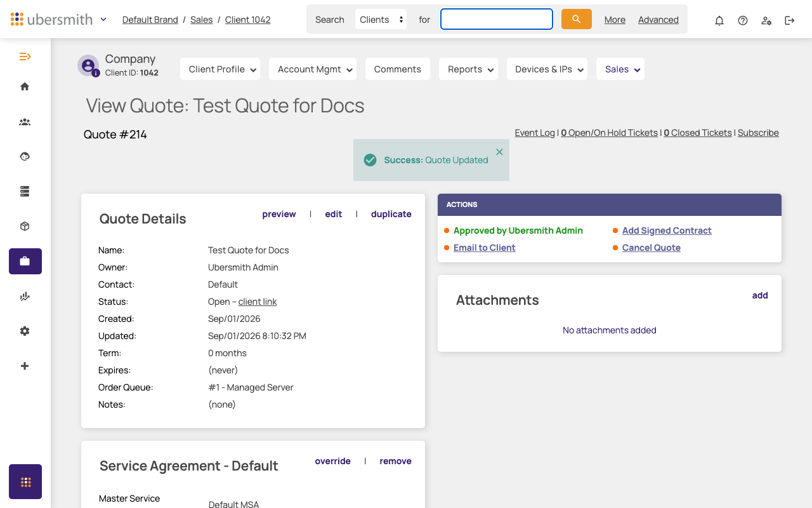
Task: Click the Company client avatar icon
Action: point(88,65)
